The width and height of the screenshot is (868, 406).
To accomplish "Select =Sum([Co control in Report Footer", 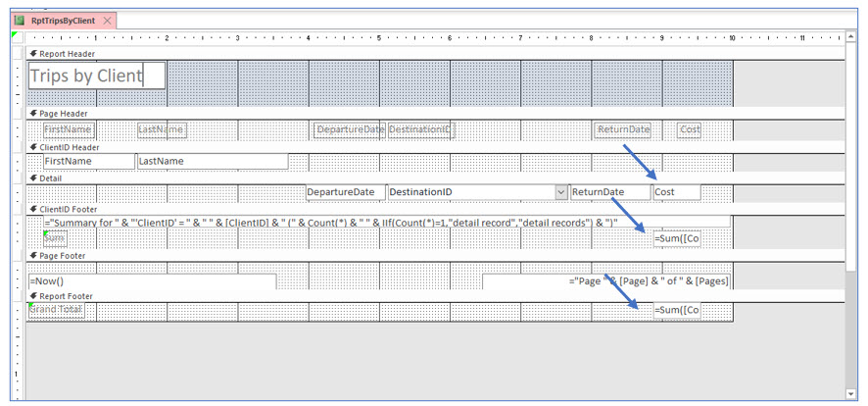I will point(677,310).
